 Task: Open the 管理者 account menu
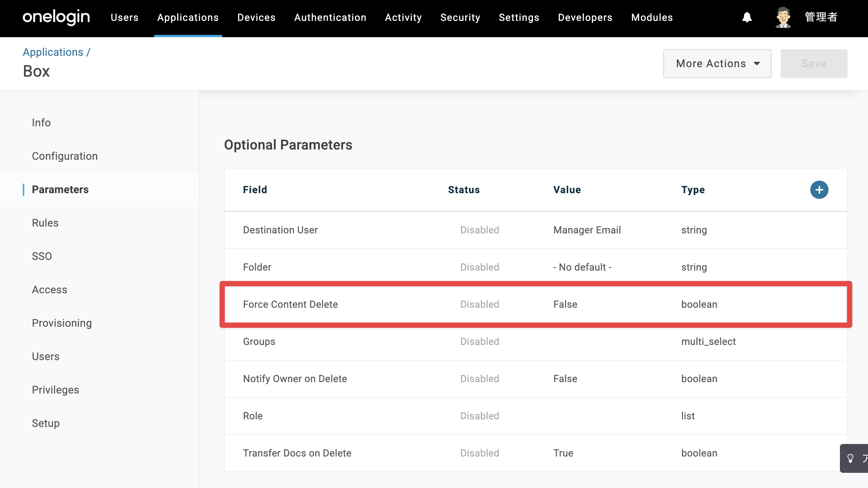(821, 17)
